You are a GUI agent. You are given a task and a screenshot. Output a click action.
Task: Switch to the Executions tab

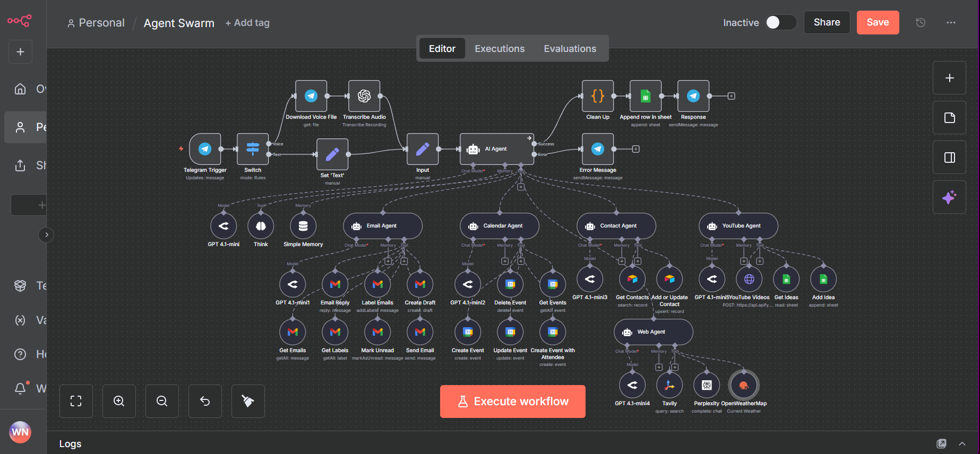[500, 48]
